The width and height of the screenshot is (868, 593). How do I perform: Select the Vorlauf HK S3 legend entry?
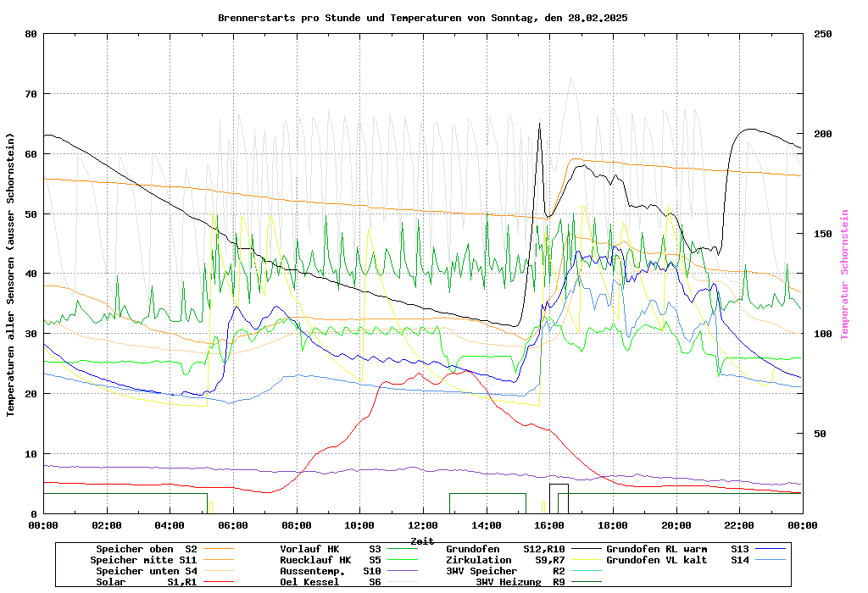click(320, 549)
